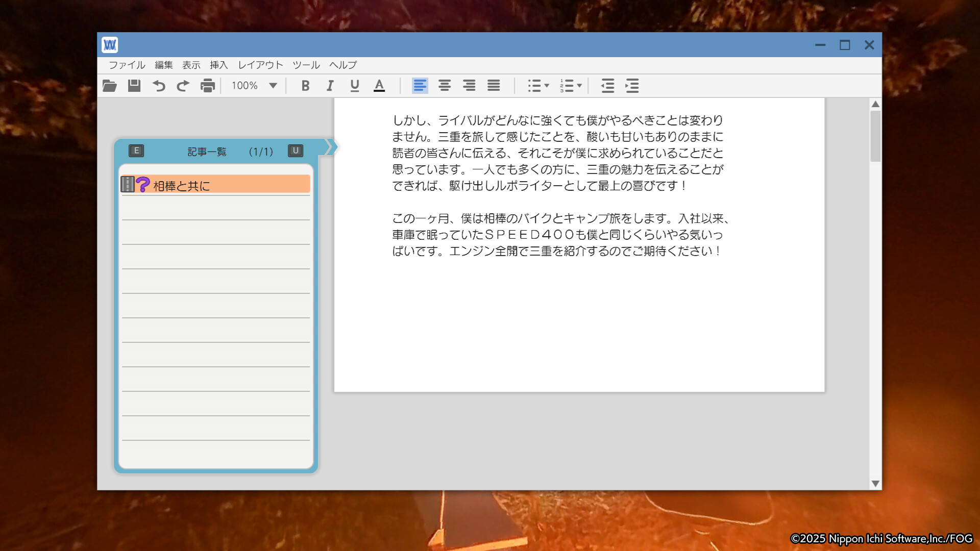
Task: Select the 相棒と共に article entry
Action: (214, 185)
